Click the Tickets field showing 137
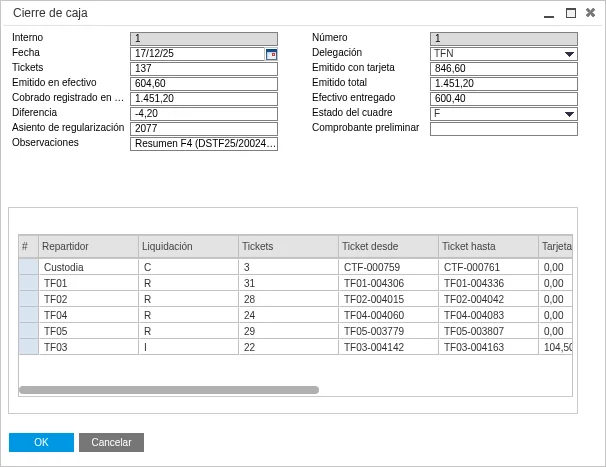Image resolution: width=606 pixels, height=467 pixels. tap(204, 69)
